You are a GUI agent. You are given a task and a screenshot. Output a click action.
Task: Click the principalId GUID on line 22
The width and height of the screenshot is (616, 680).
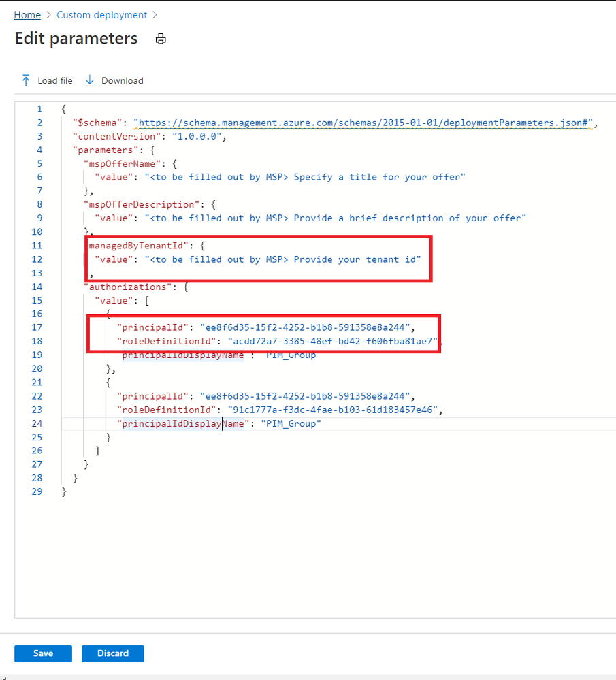(x=305, y=396)
